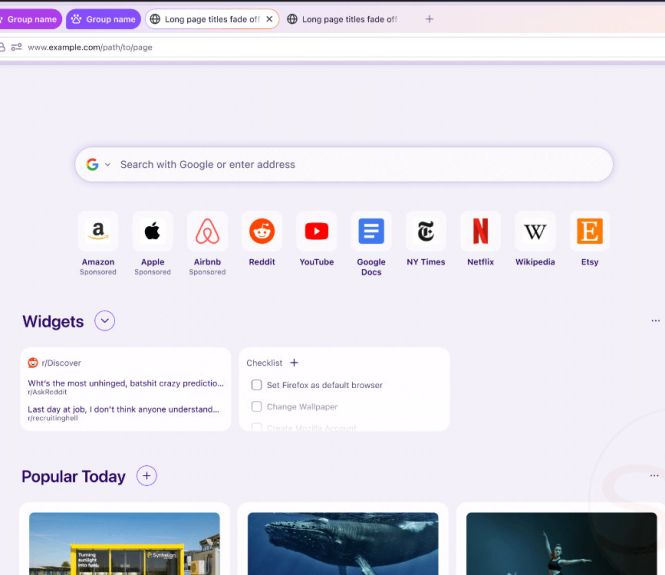Check the Change Wallpaper item
This screenshot has height=575, width=665.
coord(257,406)
